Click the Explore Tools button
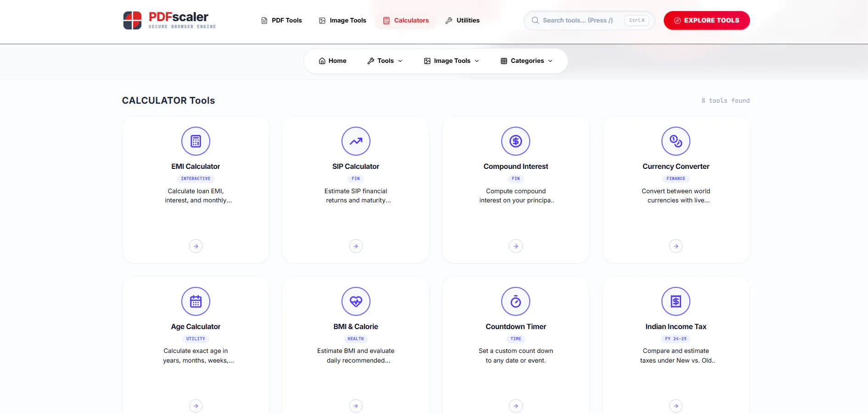868x414 pixels. point(706,20)
